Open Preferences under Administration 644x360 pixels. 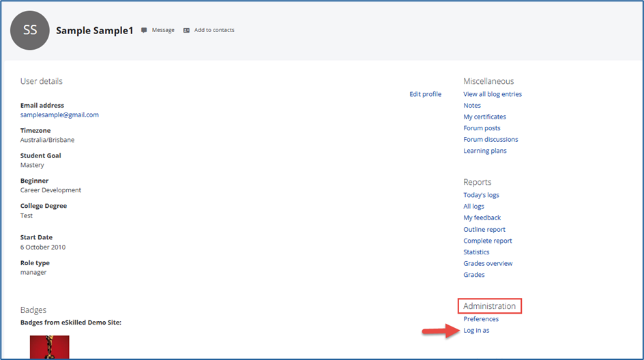[481, 319]
